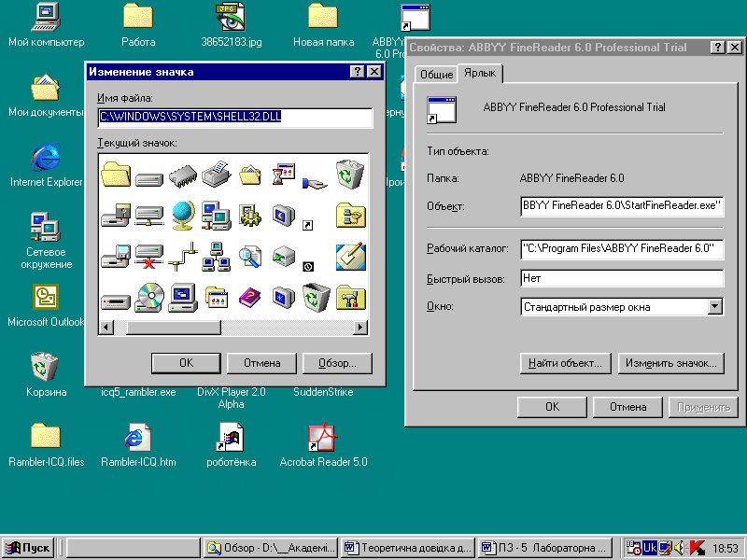Pick the folder with hammer tools icon
Viewport: 747px width, 560px height.
[351, 298]
